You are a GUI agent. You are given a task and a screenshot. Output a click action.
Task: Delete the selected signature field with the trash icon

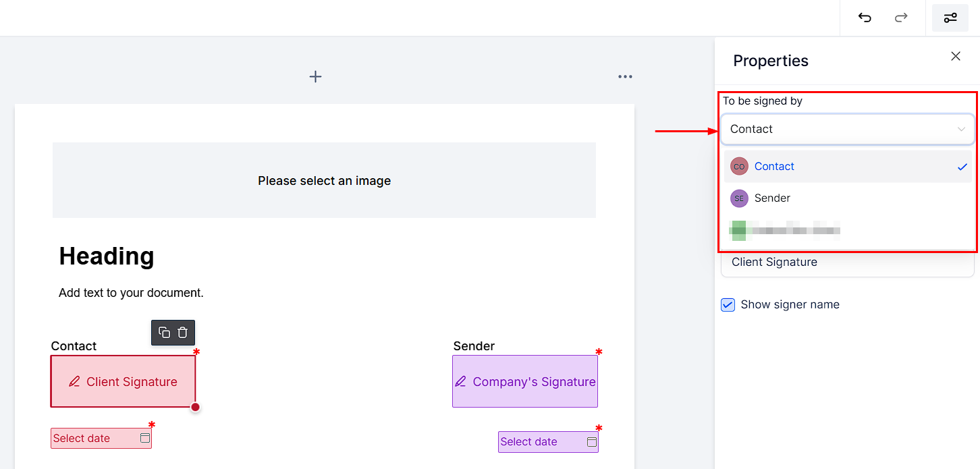pyautogui.click(x=183, y=332)
